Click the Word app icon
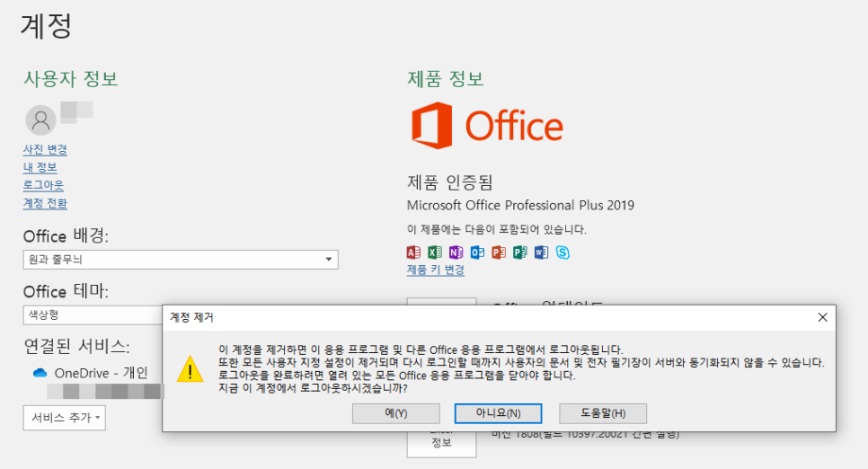The width and height of the screenshot is (868, 469). [541, 252]
